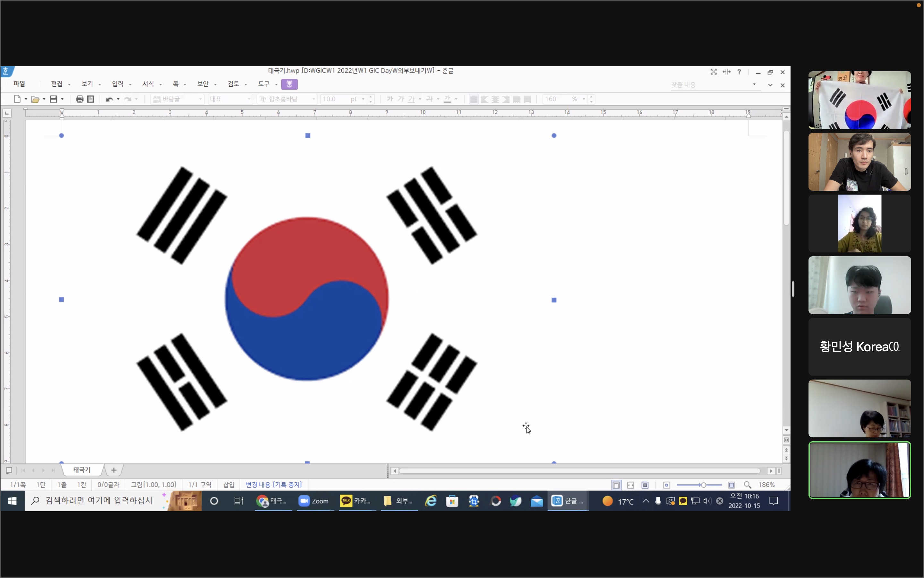This screenshot has width=924, height=578.
Task: Click the Zoom video tile showing Korean flag
Action: coord(860,100)
